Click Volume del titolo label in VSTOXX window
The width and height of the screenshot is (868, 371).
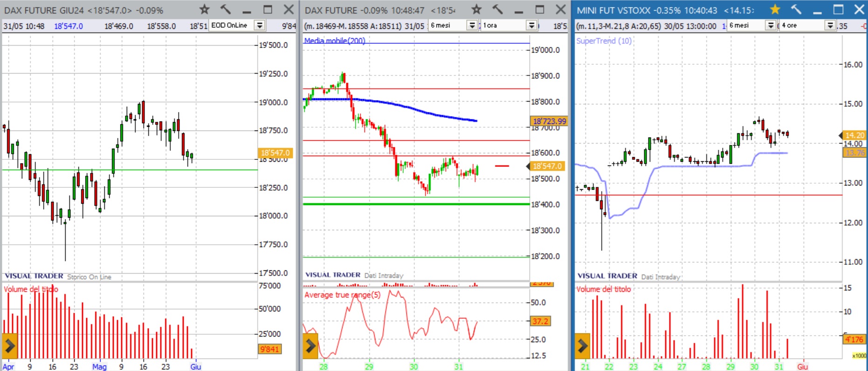click(x=603, y=289)
